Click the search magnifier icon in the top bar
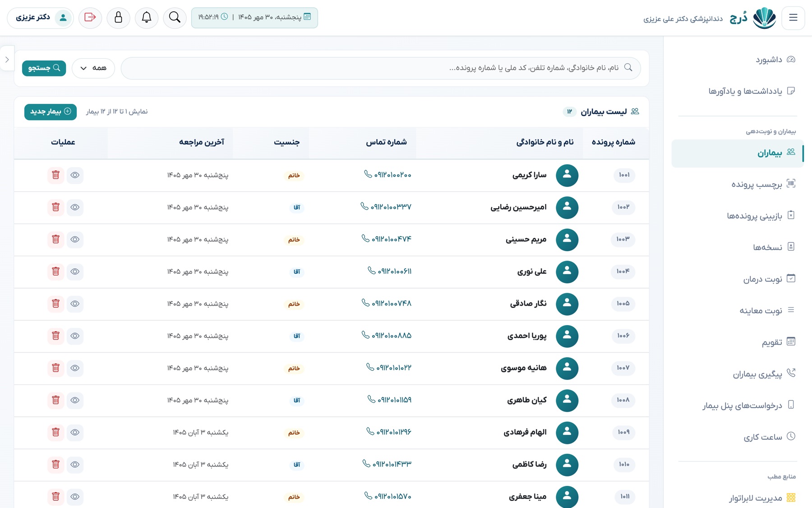This screenshot has width=812, height=508. [x=175, y=18]
